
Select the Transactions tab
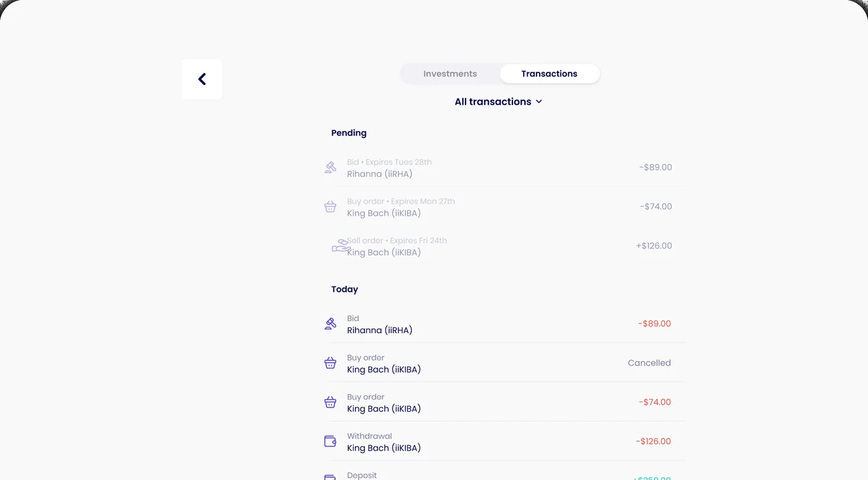549,74
